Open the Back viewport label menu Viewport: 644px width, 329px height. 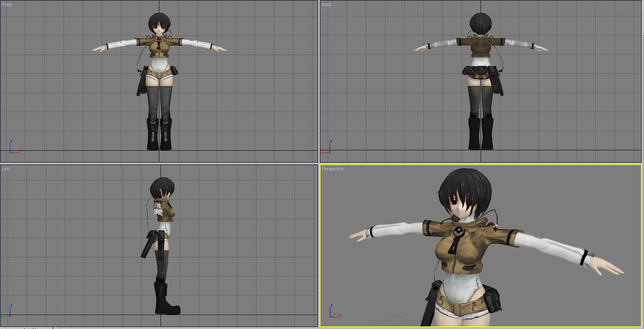click(327, 5)
